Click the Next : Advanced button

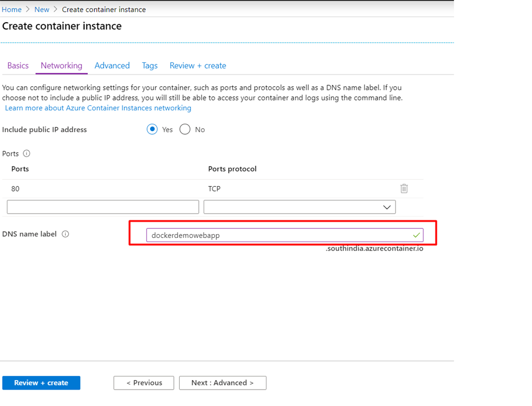pos(222,383)
